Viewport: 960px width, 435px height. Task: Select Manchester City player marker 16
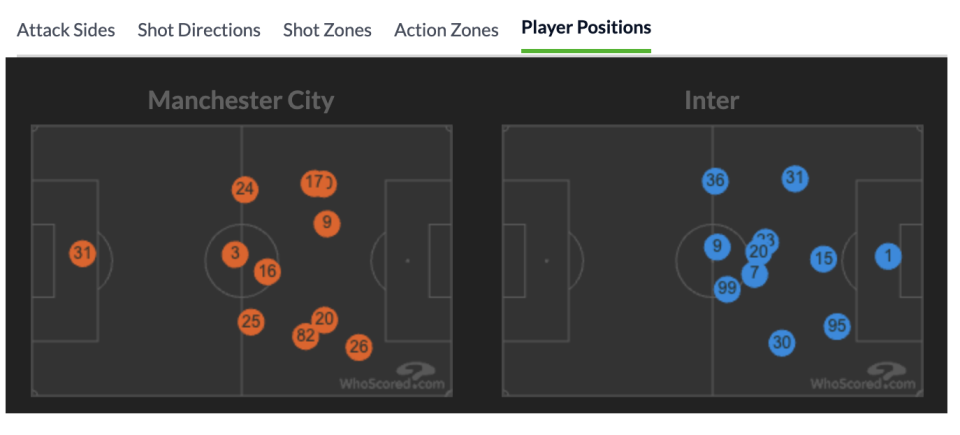point(267,271)
